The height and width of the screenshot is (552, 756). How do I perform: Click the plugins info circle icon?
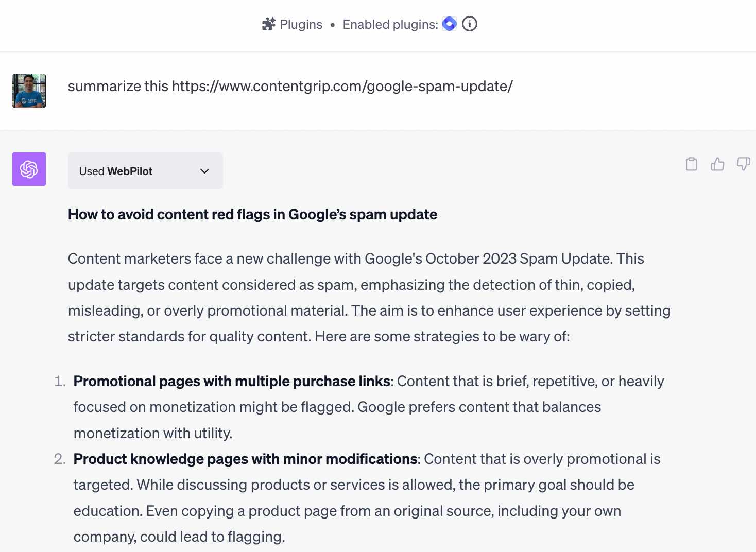tap(469, 24)
